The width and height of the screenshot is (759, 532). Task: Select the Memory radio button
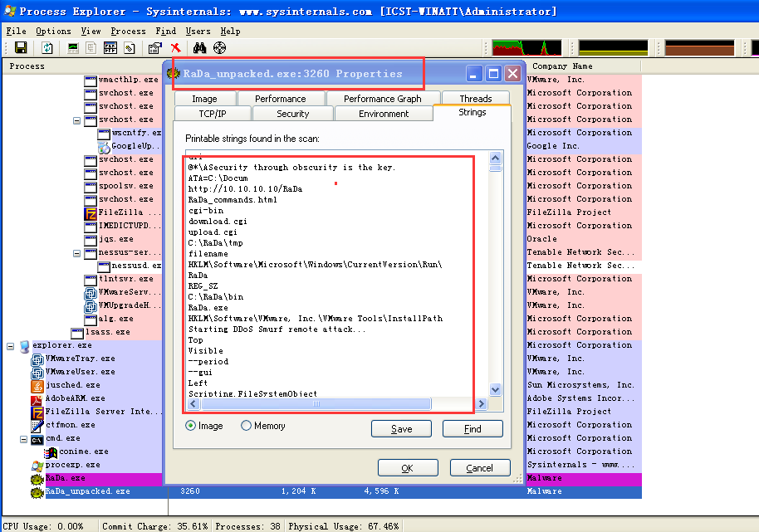click(x=246, y=426)
